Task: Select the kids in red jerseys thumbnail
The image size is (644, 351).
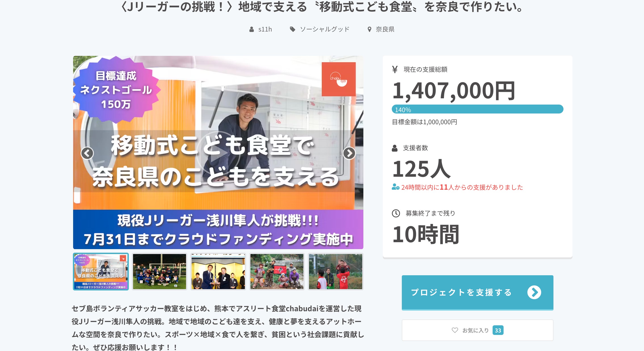Action: pos(335,271)
